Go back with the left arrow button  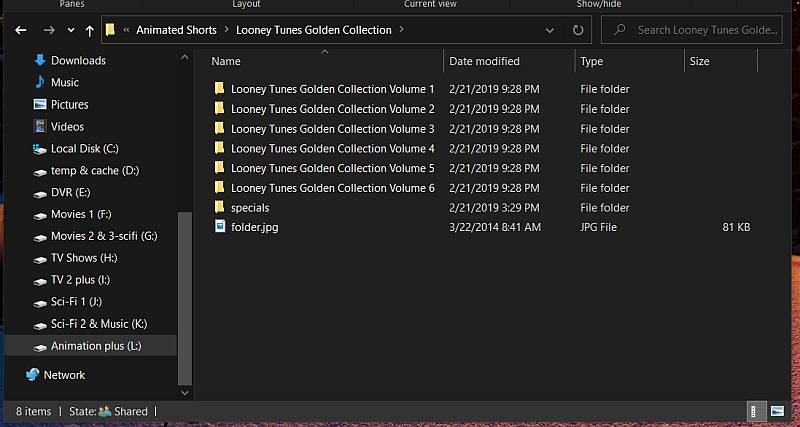pyautogui.click(x=20, y=31)
